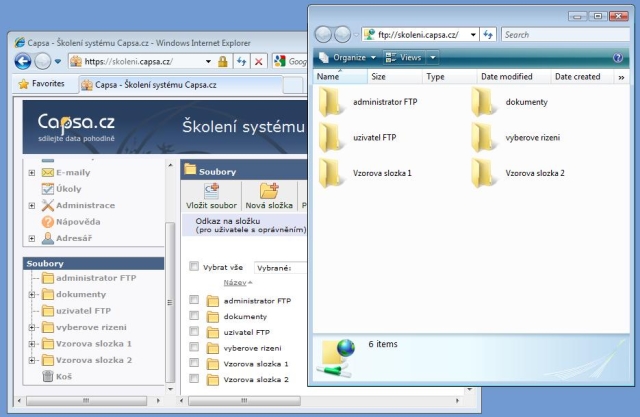This screenshot has height=417, width=640.
Task: Open Vzorova slozka 1 in Explorer window
Action: (365, 173)
